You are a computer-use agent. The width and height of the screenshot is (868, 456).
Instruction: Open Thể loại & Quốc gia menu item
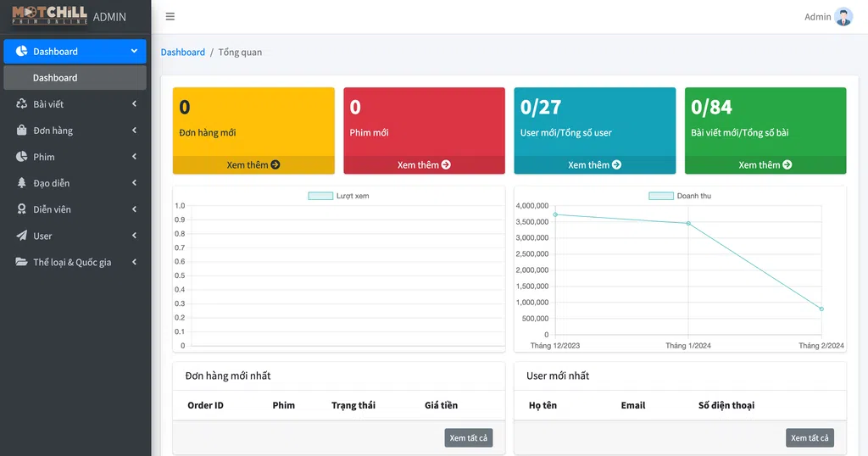[75, 262]
